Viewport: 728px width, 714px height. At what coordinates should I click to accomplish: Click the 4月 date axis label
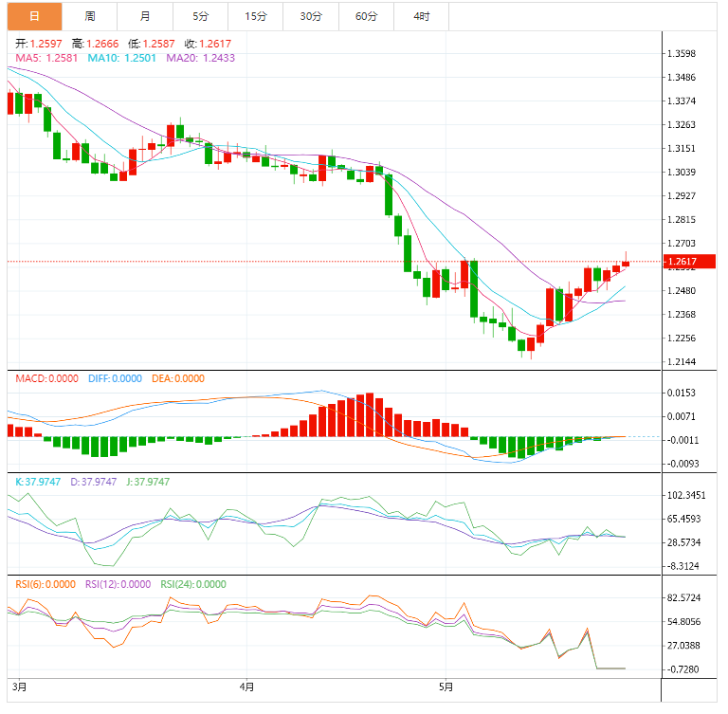246,687
